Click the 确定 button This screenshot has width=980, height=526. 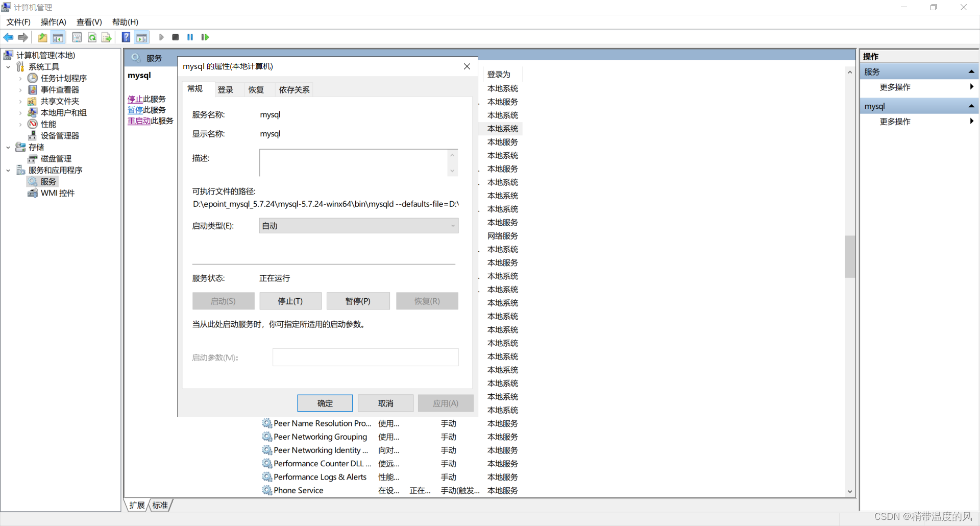[x=325, y=403]
